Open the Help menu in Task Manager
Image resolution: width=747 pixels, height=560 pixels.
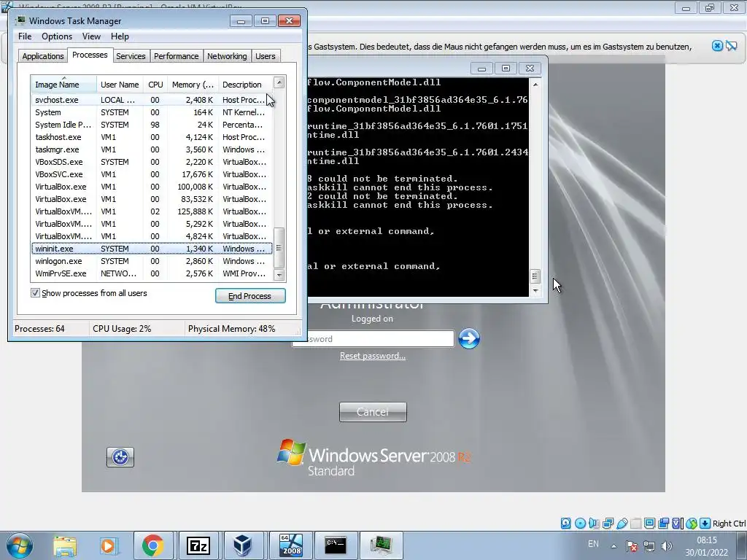(120, 36)
